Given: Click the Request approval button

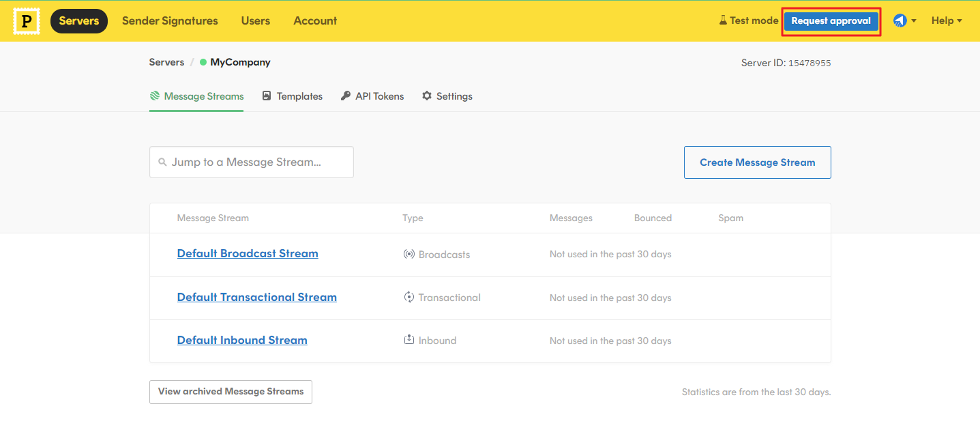Looking at the screenshot, I should [831, 21].
